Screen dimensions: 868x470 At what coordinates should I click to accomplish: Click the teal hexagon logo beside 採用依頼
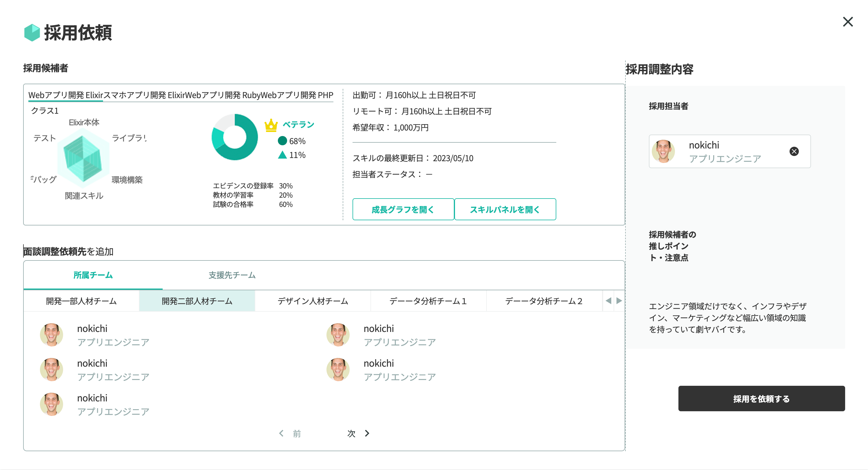pyautogui.click(x=32, y=33)
